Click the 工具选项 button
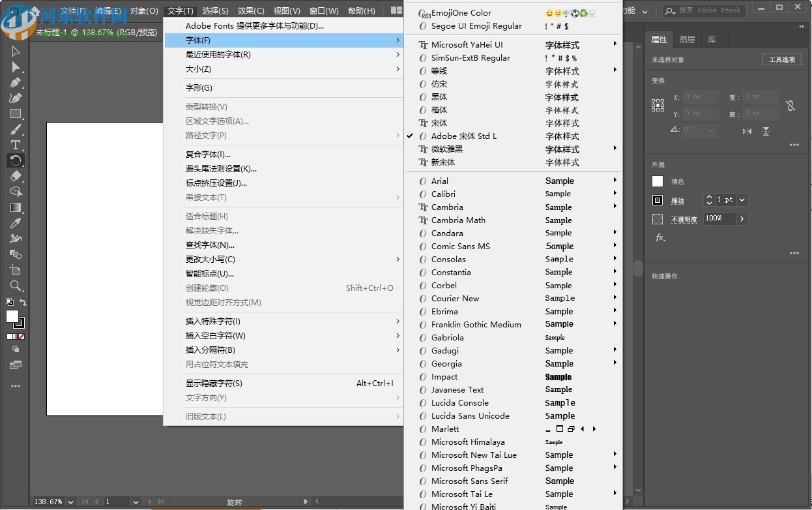 click(781, 59)
